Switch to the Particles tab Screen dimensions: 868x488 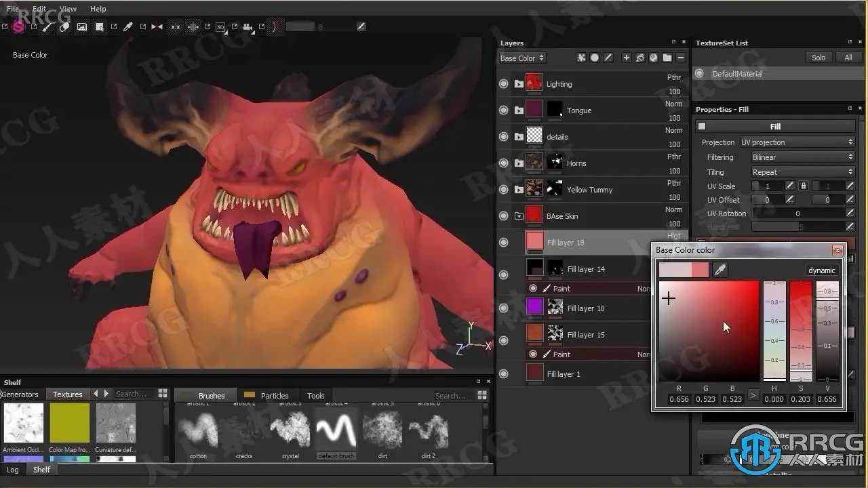tap(274, 396)
